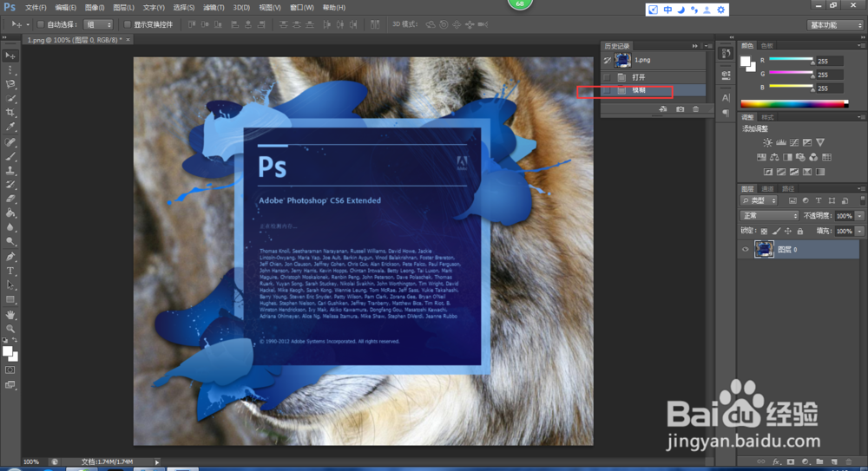The width and height of the screenshot is (868, 471).
Task: Set history brush source on 打开 state
Action: (x=608, y=77)
